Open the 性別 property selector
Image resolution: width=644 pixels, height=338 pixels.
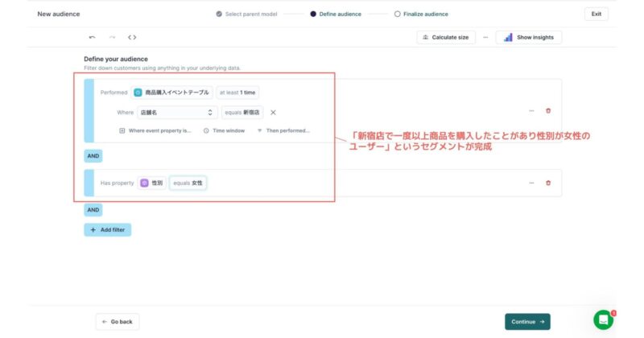tap(151, 183)
